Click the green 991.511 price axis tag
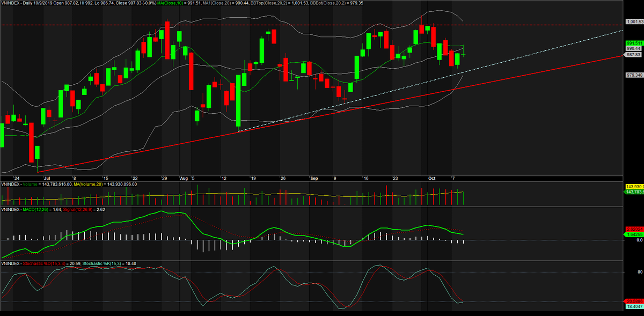644x316 pixels. click(634, 43)
